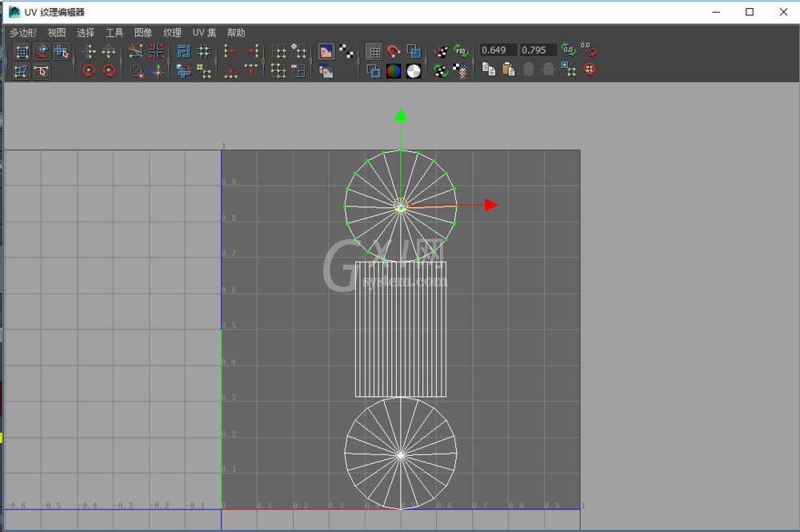Click the center vertex of bottom circular shell
The width and height of the screenshot is (800, 532).
pos(401,454)
